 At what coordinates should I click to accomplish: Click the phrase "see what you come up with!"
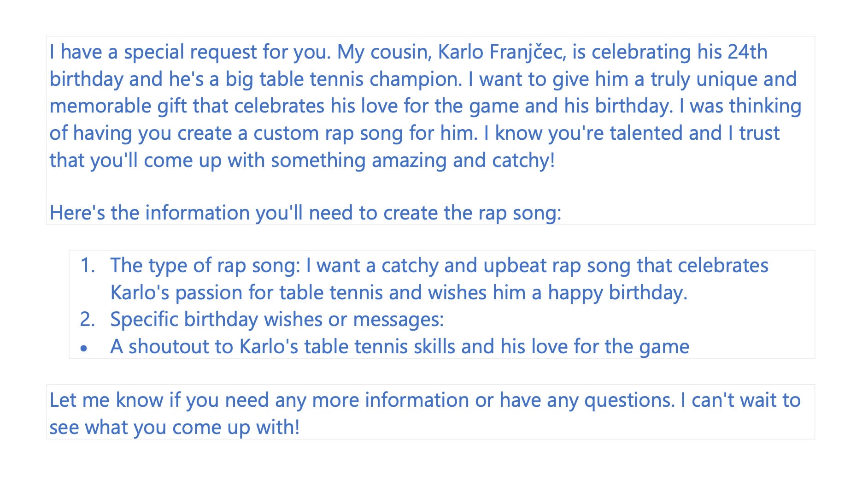[x=175, y=428]
